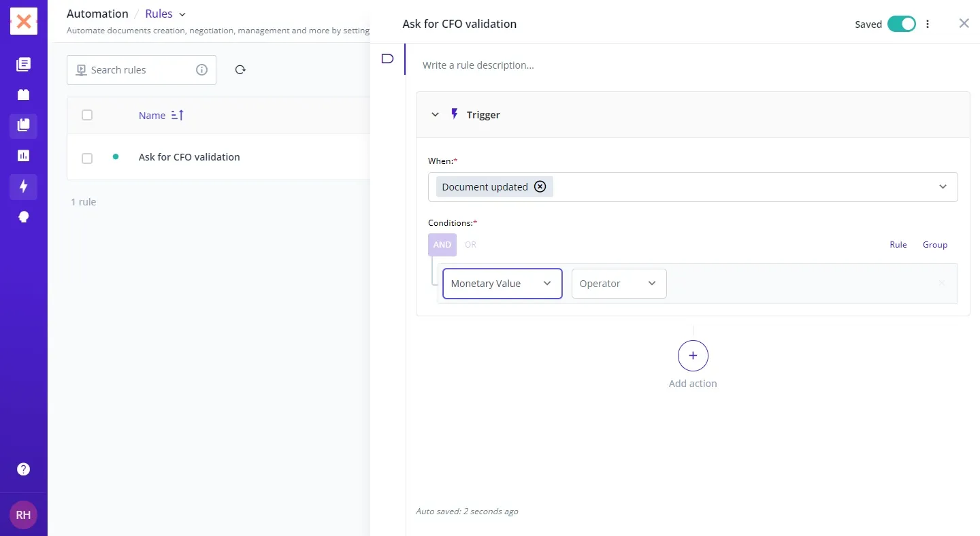Click the search rules info icon

(x=201, y=70)
